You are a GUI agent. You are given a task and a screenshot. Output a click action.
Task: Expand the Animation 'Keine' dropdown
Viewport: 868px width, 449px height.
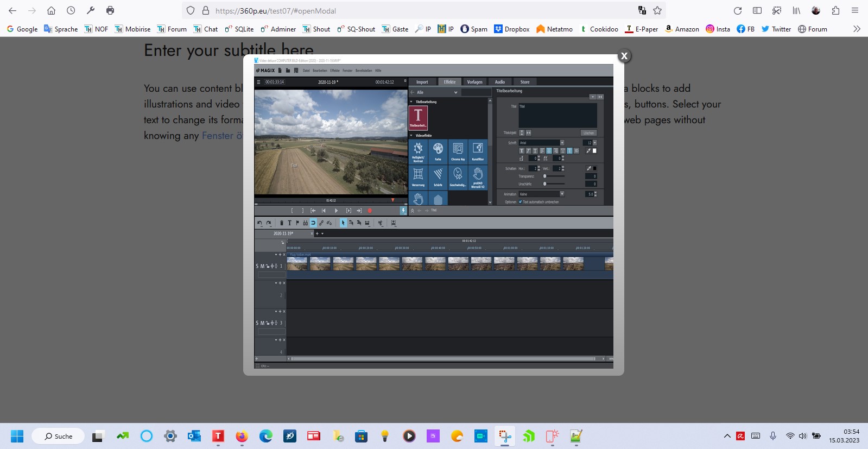click(562, 194)
